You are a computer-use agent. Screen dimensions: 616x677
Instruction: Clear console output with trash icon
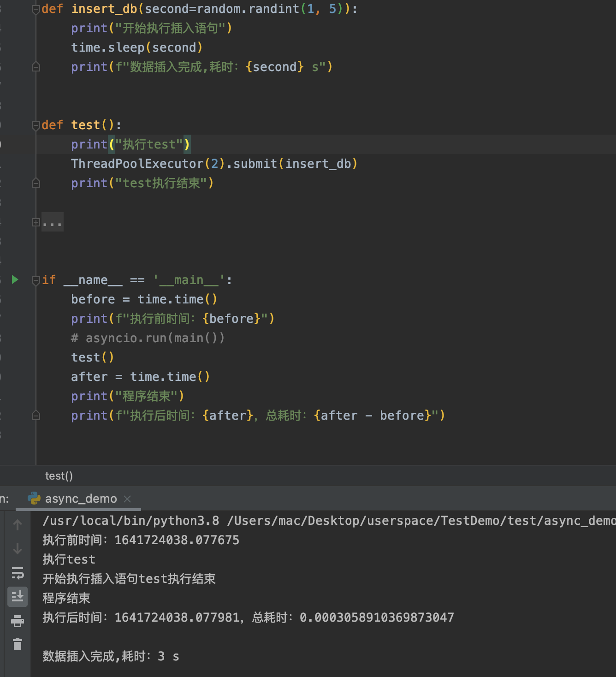tap(18, 644)
